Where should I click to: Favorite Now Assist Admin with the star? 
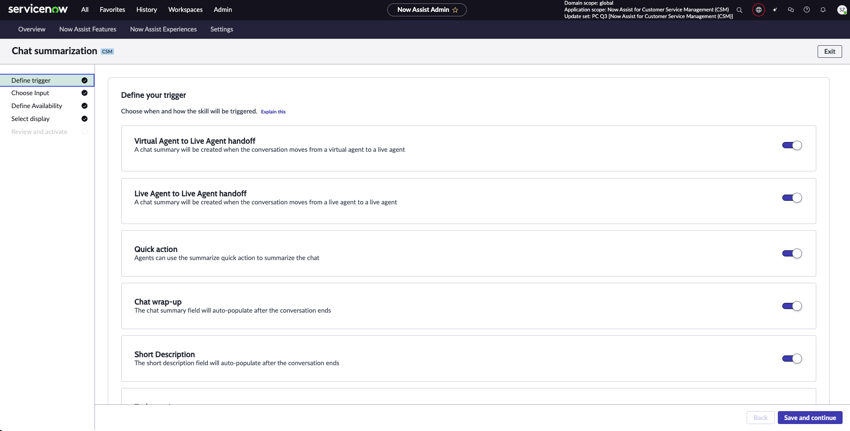tap(455, 10)
